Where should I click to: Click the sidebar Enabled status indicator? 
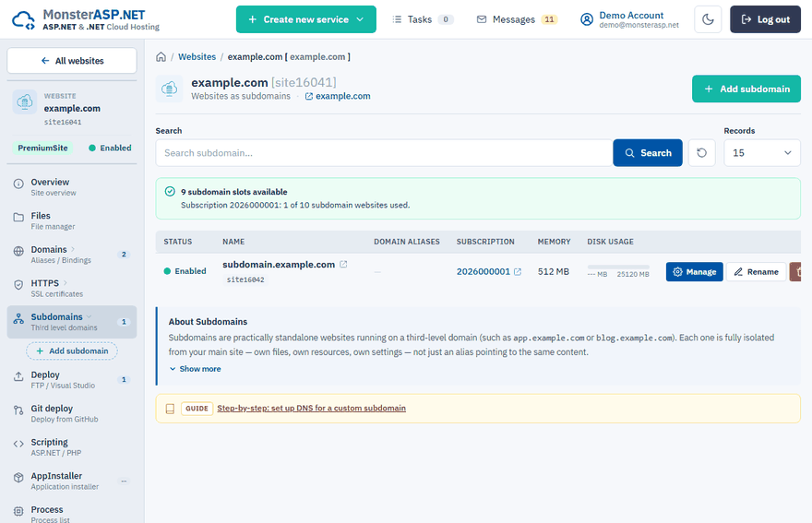[110, 149]
